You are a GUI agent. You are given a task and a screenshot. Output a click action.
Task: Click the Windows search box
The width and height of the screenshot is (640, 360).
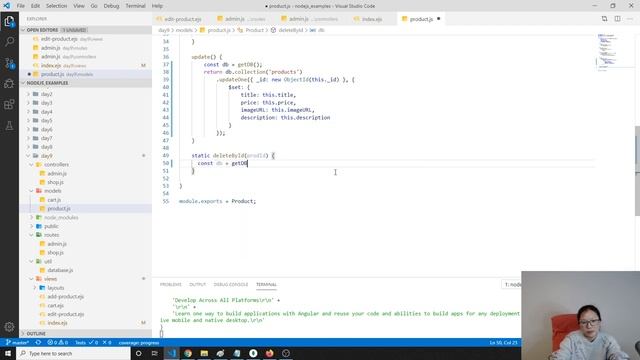click(x=73, y=353)
